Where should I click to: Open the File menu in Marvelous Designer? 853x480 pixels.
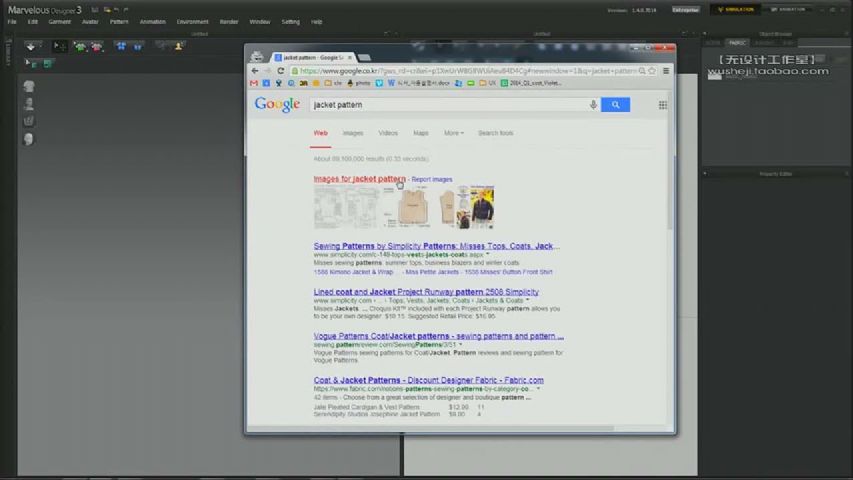(x=12, y=22)
